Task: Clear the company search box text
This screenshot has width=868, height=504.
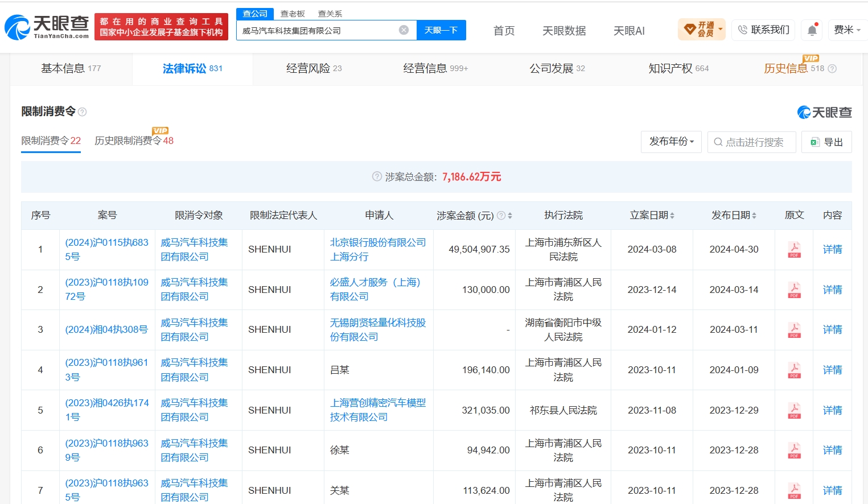Action: (x=404, y=30)
